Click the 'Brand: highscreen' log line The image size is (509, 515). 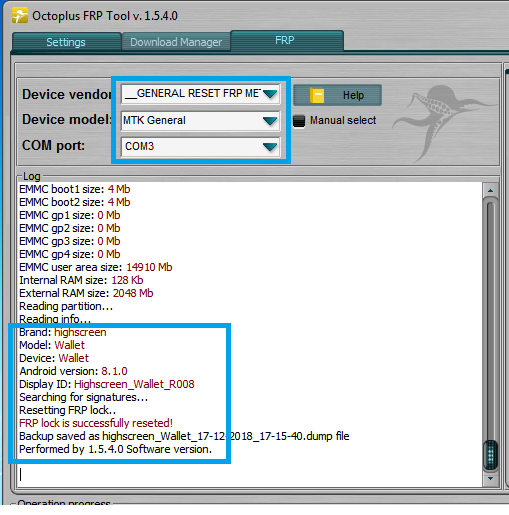[63, 332]
